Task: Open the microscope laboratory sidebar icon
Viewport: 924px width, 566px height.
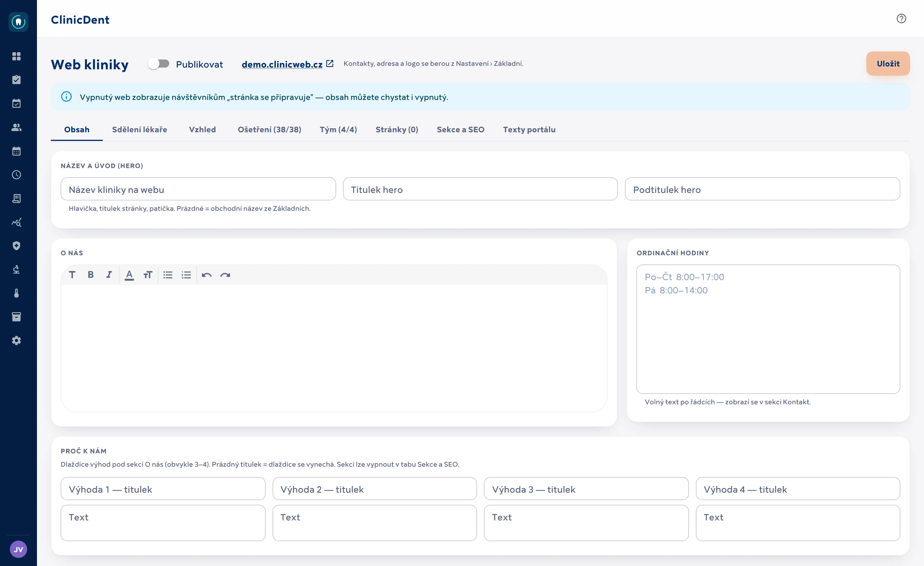Action: (16, 269)
